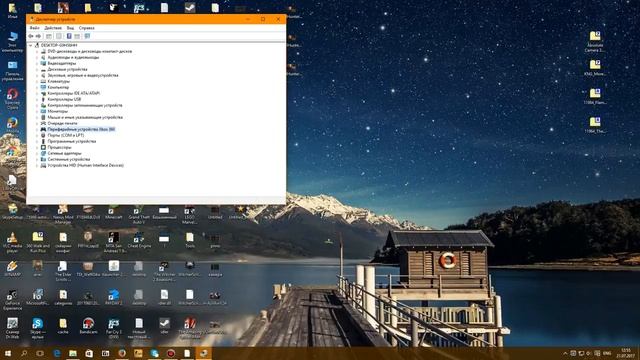Open Task View from the taskbar
640x360 pixels.
40,353
